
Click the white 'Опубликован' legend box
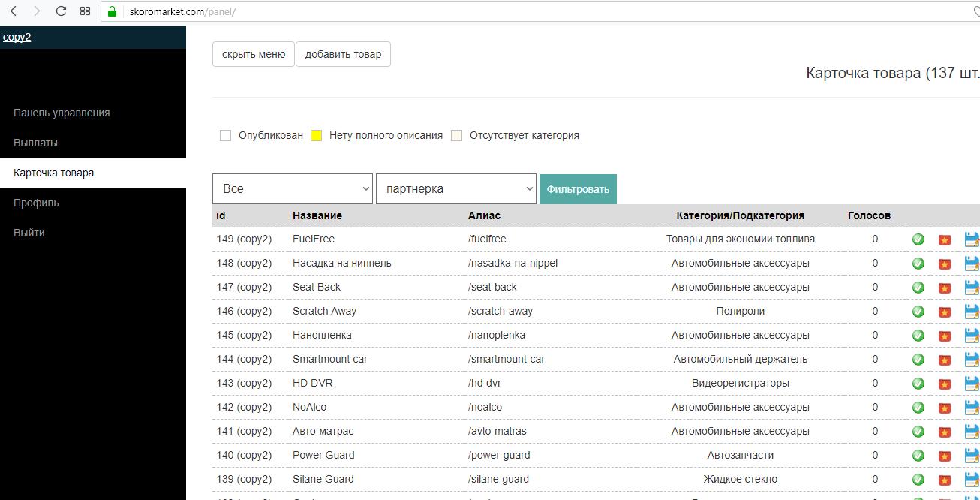[225, 136]
